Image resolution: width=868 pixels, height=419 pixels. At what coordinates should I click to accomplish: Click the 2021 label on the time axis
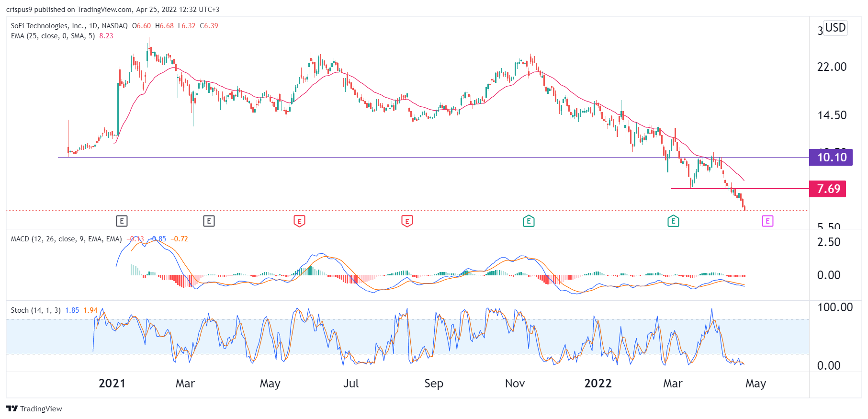click(x=112, y=384)
